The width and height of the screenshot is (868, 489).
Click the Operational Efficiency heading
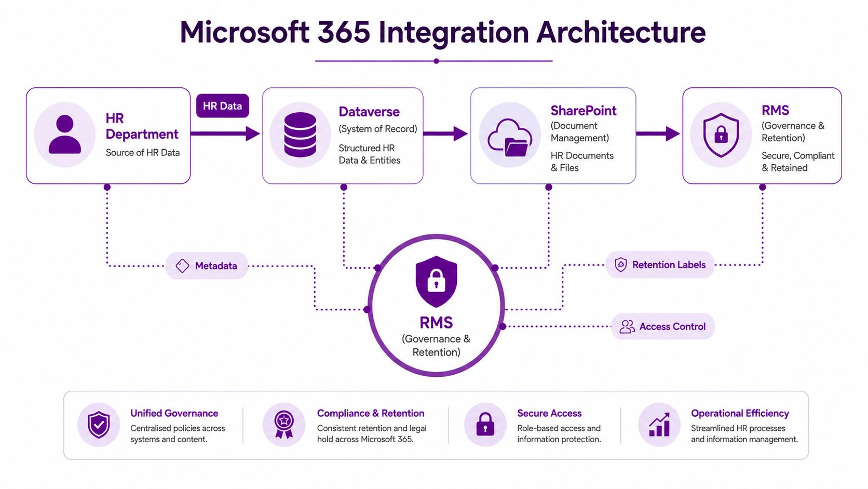click(x=740, y=413)
